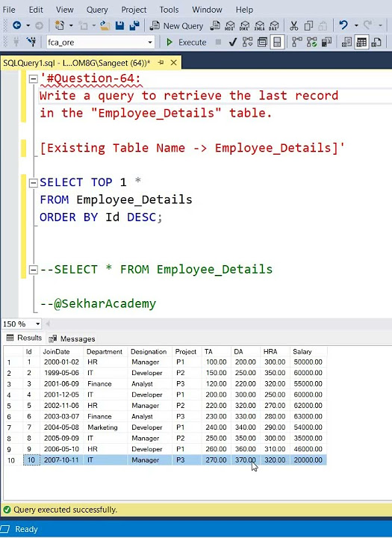This screenshot has height=538, width=392.
Task: Open an XMLA query from toolbar
Action: coord(259,25)
